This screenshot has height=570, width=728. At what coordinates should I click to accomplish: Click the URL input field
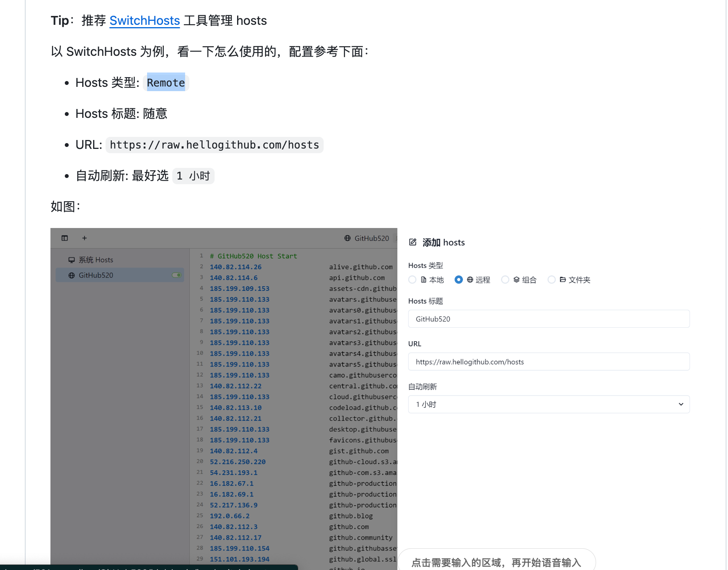pyautogui.click(x=549, y=362)
